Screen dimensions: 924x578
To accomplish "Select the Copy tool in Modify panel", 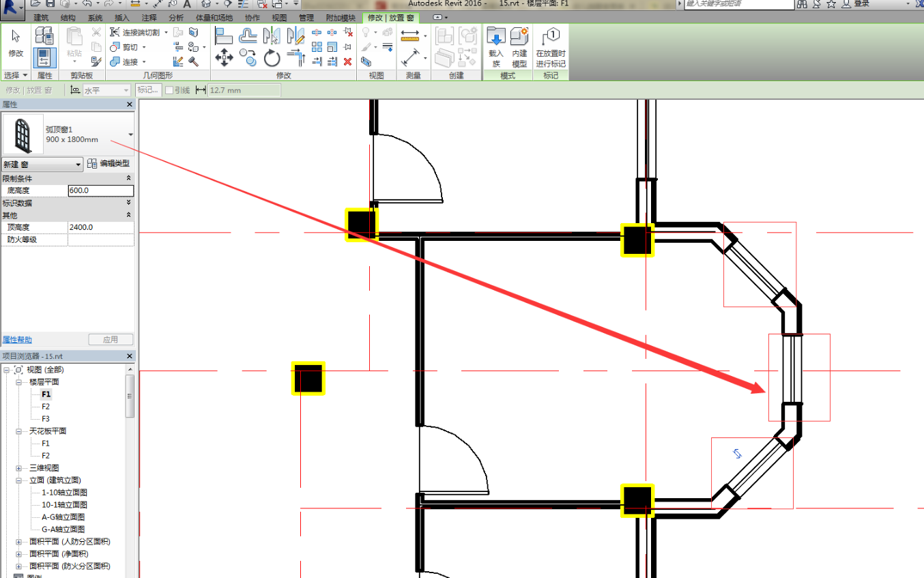I will (248, 58).
